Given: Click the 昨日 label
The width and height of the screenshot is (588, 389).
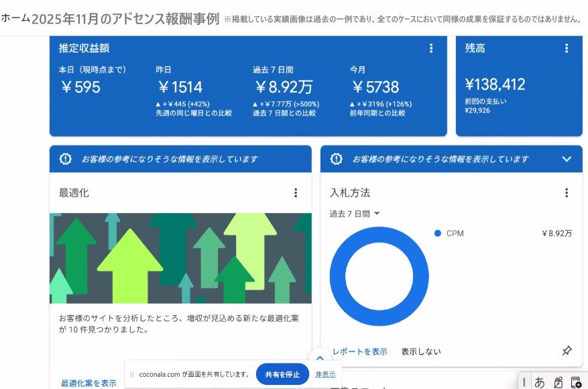Looking at the screenshot, I should coord(164,70).
